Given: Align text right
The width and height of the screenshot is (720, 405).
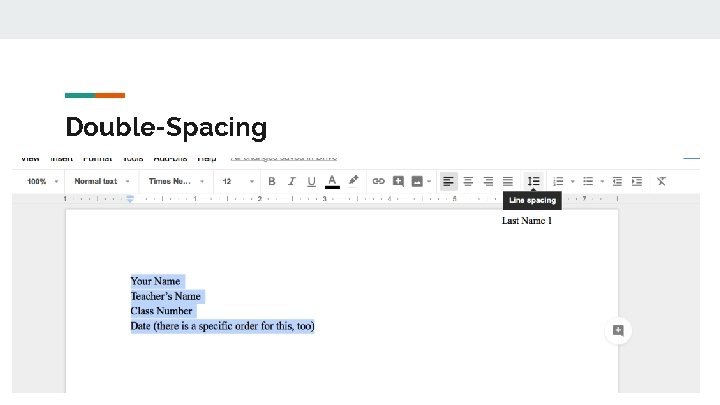Looking at the screenshot, I should click(488, 181).
